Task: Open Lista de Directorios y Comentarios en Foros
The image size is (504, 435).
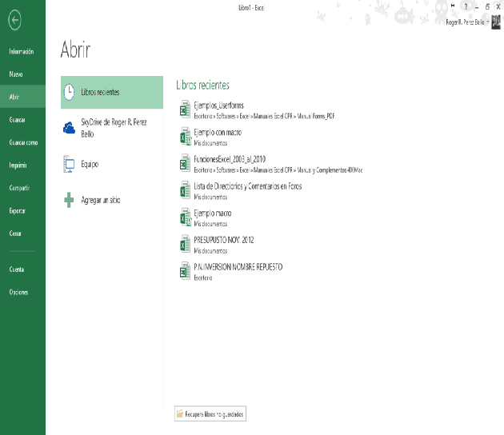Action: coord(247,186)
